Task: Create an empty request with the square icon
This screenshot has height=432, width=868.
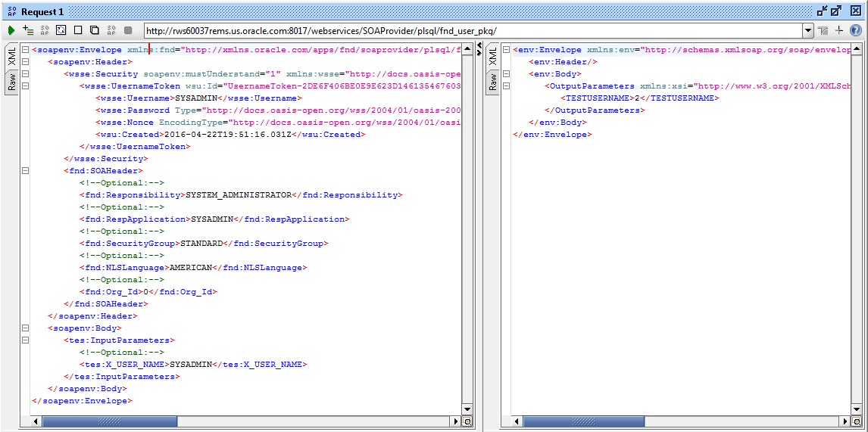Action: [77, 30]
